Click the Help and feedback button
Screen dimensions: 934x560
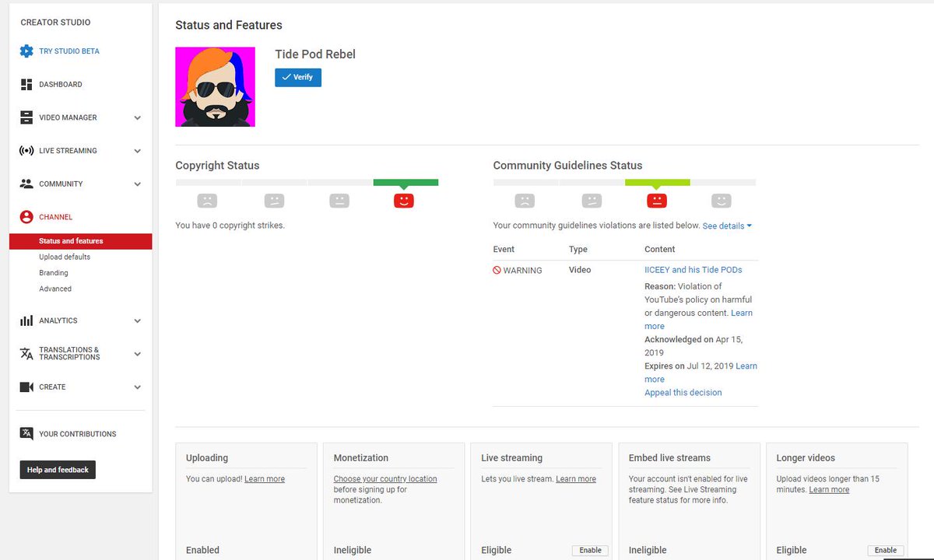click(58, 470)
